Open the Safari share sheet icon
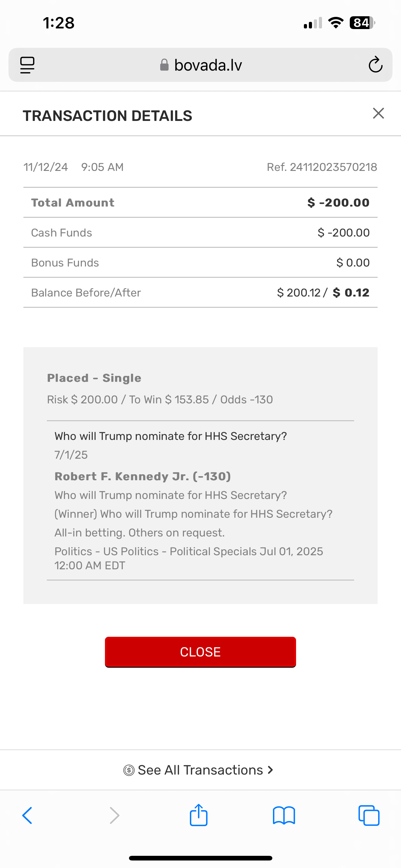The height and width of the screenshot is (868, 401). (x=199, y=815)
